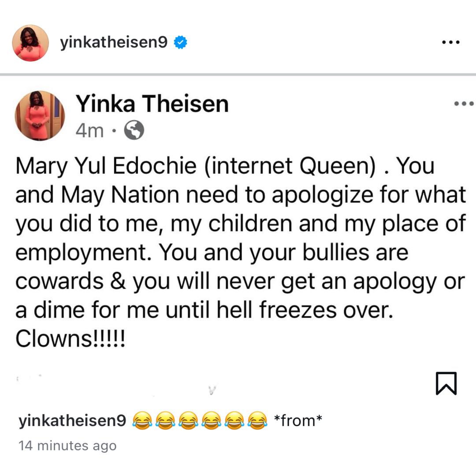Image resolution: width=476 pixels, height=476 pixels.
Task: Click Yinka Theisen's circular avatar in post
Action: coord(40,115)
